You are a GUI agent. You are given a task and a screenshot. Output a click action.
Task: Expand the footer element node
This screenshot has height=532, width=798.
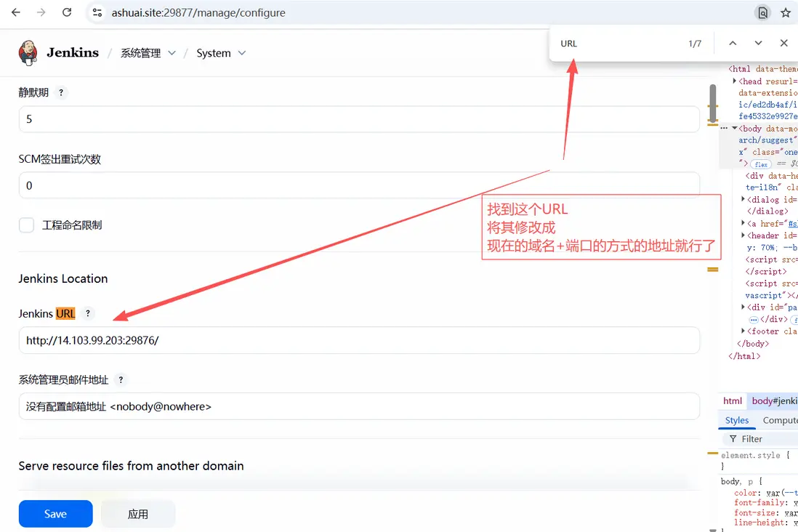743,331
